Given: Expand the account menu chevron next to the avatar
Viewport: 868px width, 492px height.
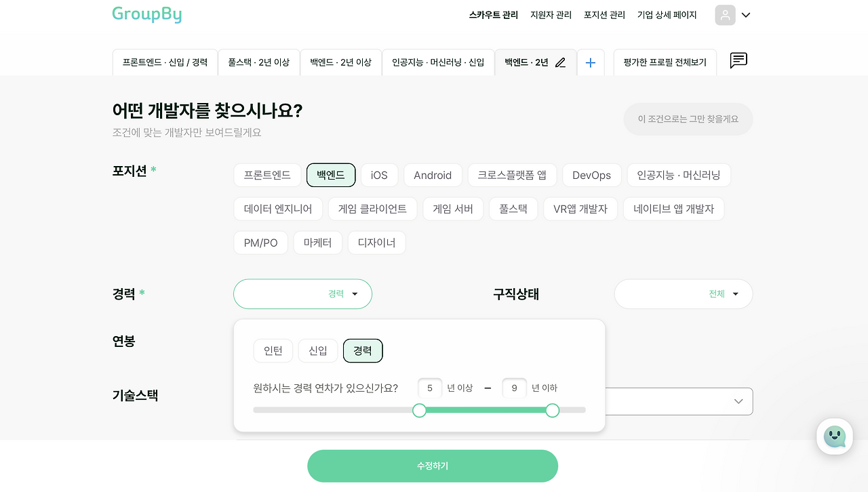Looking at the screenshot, I should [x=745, y=14].
